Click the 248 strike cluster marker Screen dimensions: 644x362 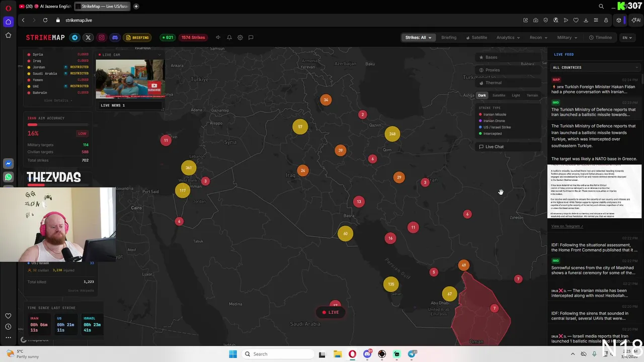click(392, 134)
